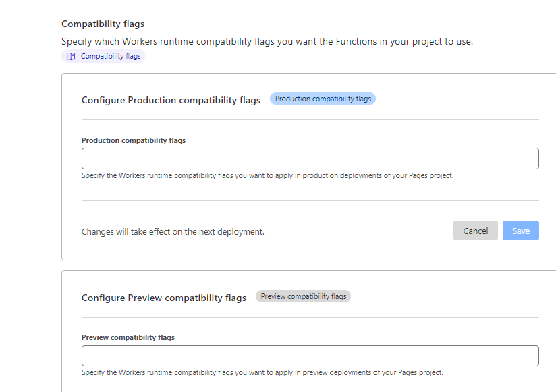Cancel editing the Production compatibility flags
Viewport: 556px width, 392px height.
point(475,230)
